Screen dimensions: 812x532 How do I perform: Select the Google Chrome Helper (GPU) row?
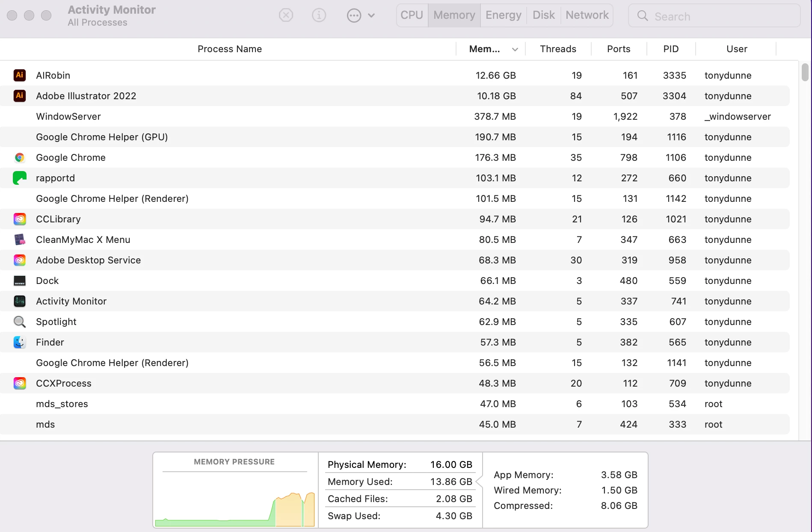tap(394, 137)
